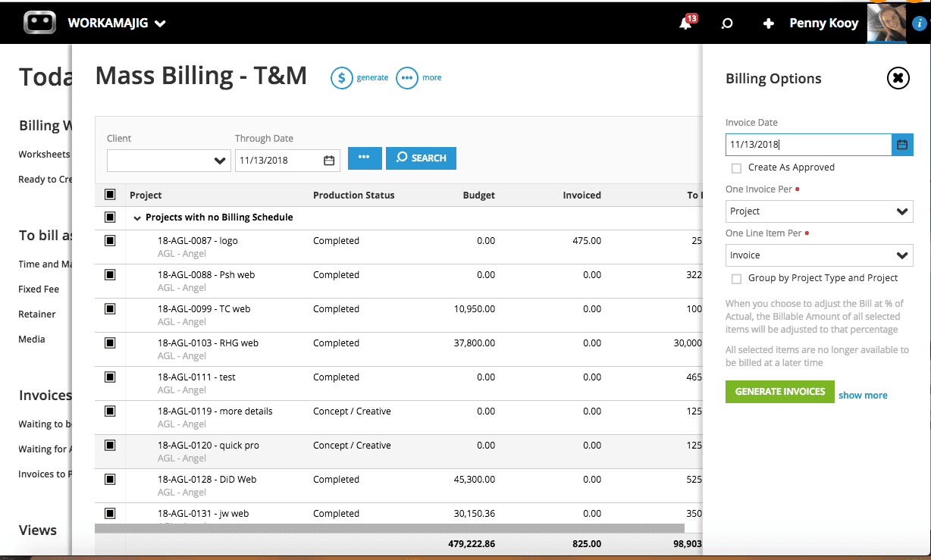Screen dimensions: 931x560
Task: Click the Penny Kooy user name
Action: [823, 23]
